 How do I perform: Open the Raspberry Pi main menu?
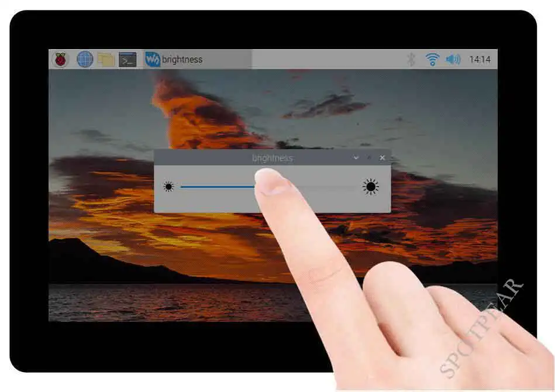60,59
